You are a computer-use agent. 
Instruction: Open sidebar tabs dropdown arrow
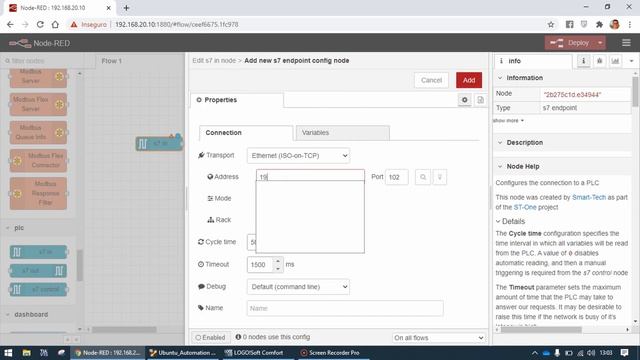[x=631, y=61]
